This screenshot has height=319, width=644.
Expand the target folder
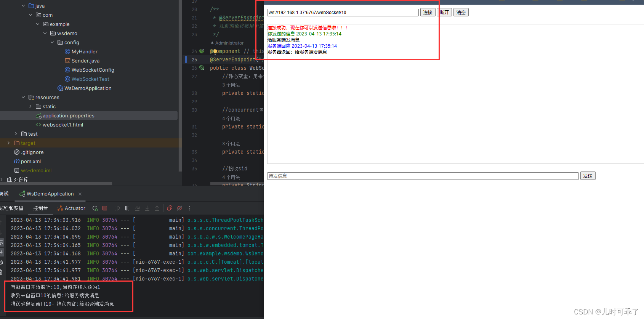pyautogui.click(x=9, y=143)
